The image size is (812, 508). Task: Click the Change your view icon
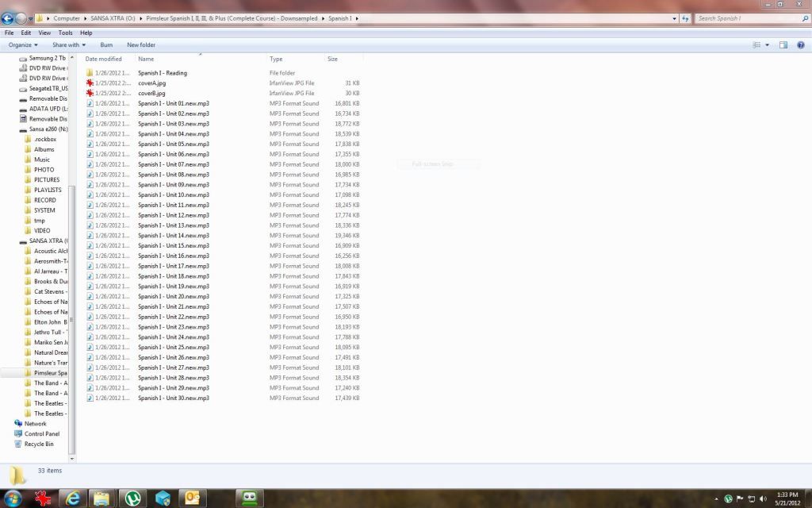756,45
